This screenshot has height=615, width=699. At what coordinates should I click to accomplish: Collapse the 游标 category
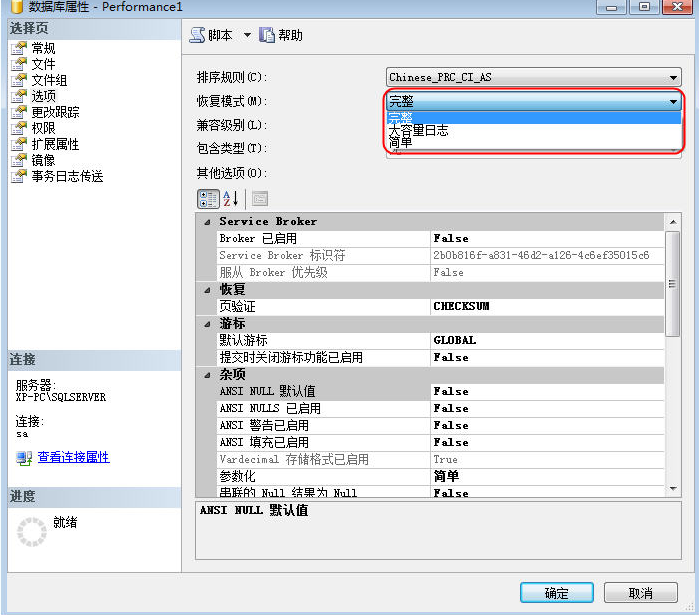[x=207, y=324]
